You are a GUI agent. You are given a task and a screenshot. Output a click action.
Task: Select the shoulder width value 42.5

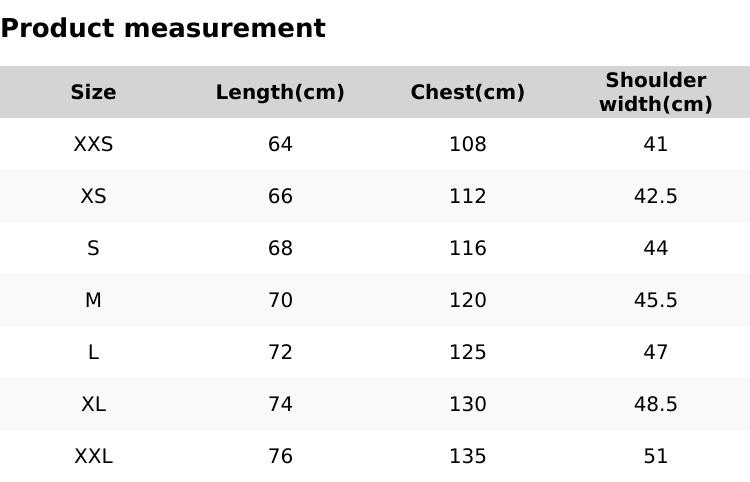pyautogui.click(x=655, y=196)
